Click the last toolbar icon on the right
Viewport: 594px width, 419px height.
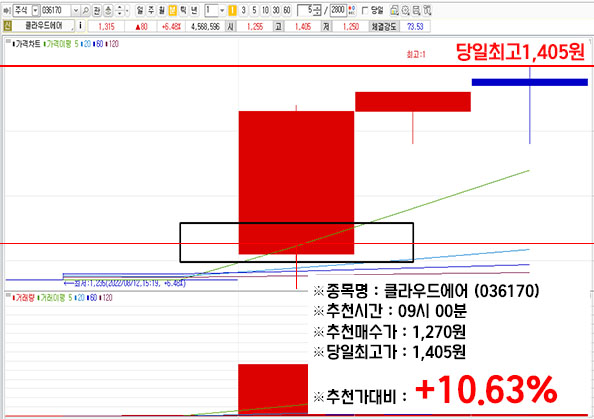(427, 11)
